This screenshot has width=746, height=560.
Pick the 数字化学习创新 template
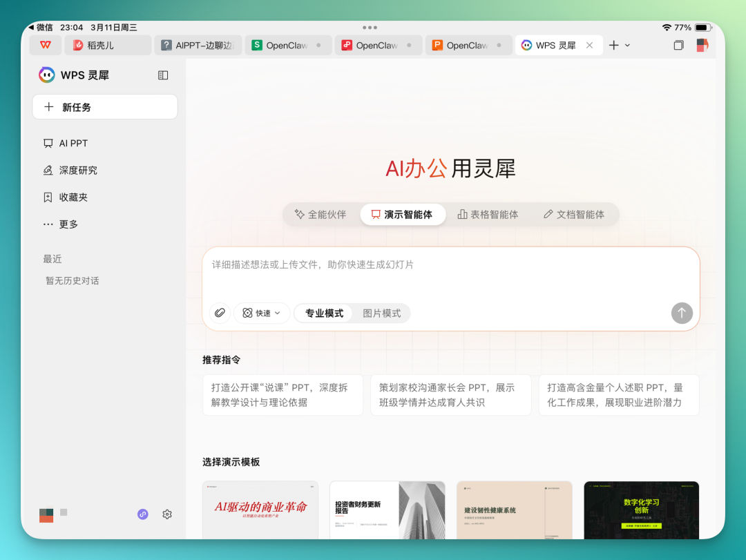tap(641, 510)
